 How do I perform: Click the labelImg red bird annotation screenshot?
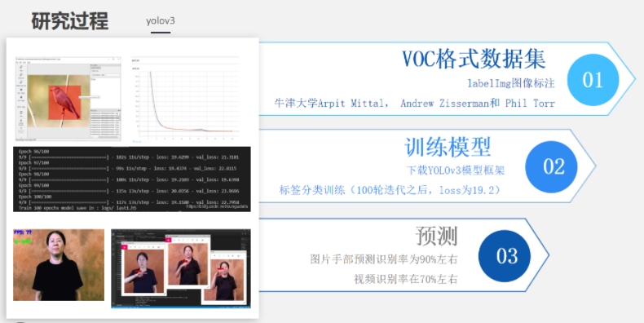pos(68,99)
